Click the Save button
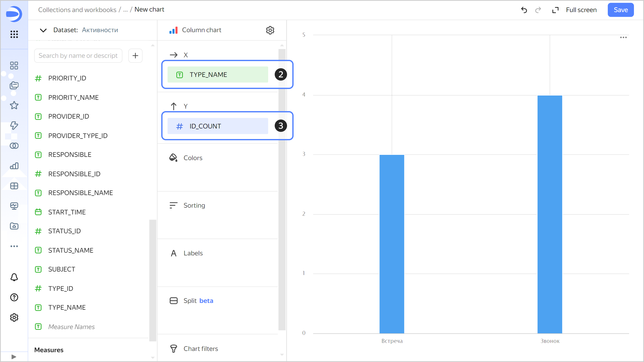The height and width of the screenshot is (362, 644). click(x=621, y=10)
